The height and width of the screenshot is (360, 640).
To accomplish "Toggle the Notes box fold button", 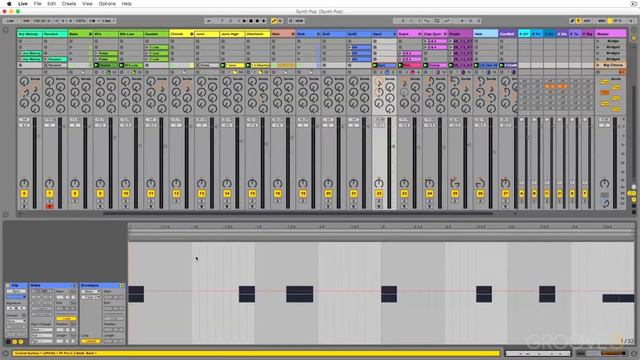I will click(74, 285).
